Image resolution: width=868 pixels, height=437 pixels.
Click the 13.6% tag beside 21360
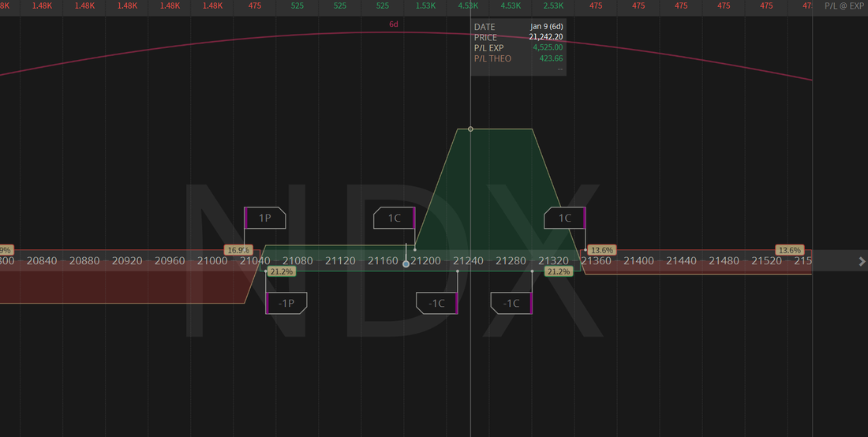point(602,250)
